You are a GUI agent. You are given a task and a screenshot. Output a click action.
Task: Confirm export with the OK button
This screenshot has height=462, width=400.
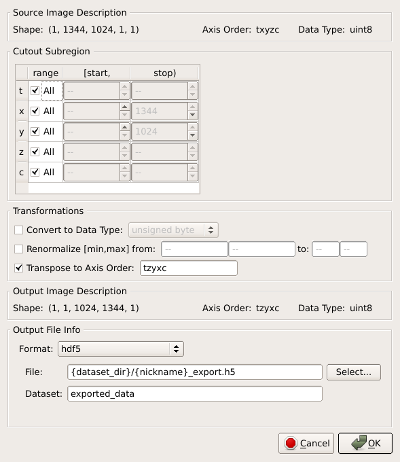tap(365, 443)
